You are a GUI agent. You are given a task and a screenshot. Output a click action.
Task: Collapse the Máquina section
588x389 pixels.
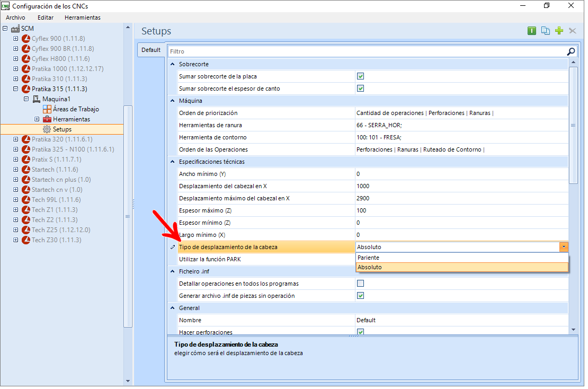[x=173, y=101]
